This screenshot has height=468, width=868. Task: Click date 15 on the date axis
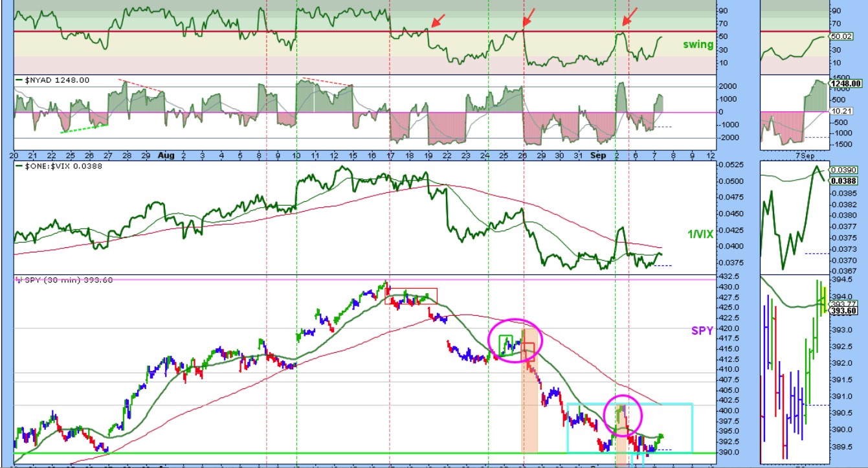pyautogui.click(x=353, y=156)
